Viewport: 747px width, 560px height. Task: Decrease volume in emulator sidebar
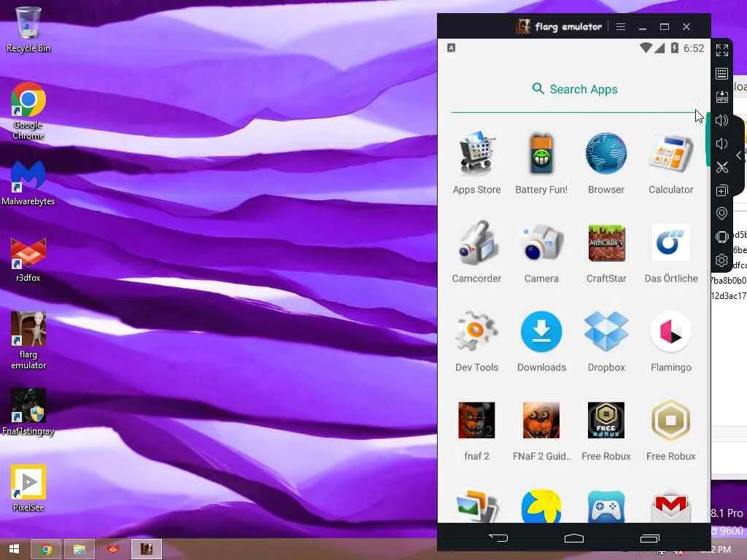pos(721,144)
